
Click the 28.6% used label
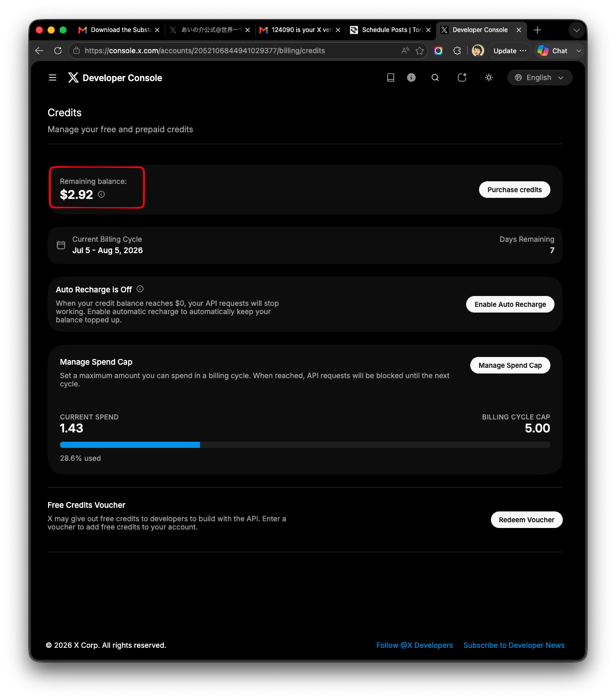pos(81,458)
